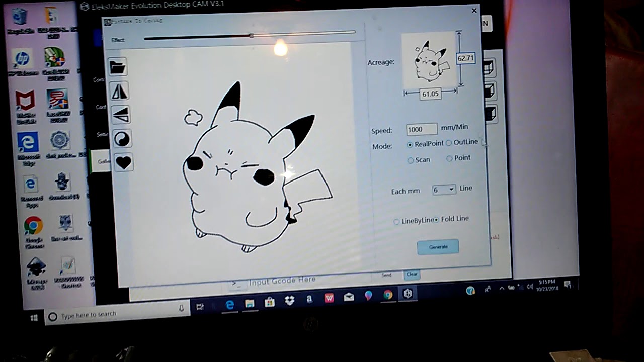Open the notification center icon
Screen dimensions: 644x362
[567, 285]
